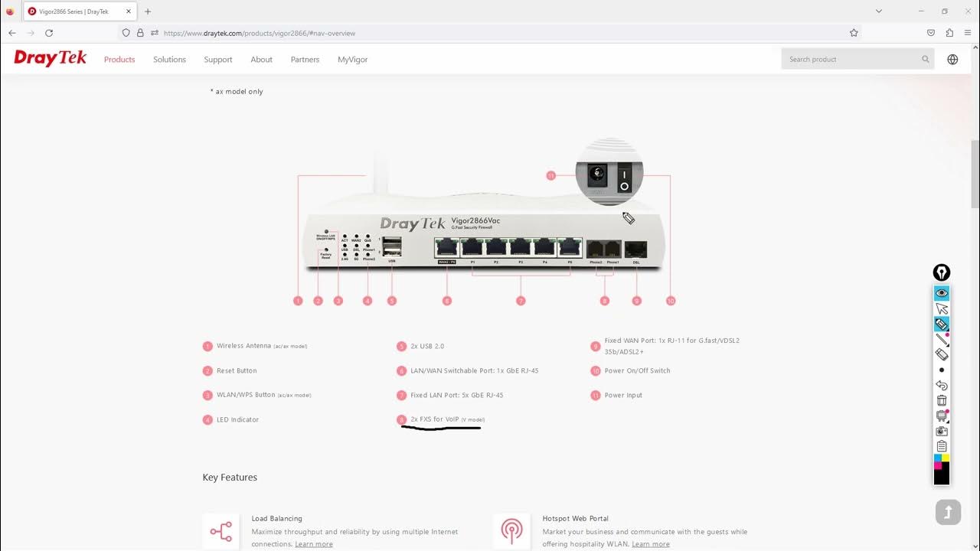Close the Vigor2866 Series tab
This screenshot has height=551, width=980.
click(x=129, y=11)
